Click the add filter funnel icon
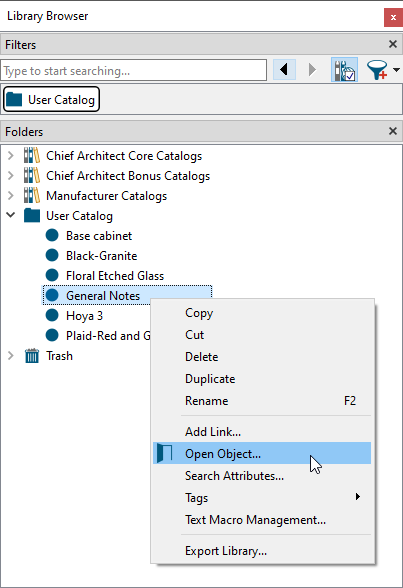Image resolution: width=403 pixels, height=588 pixels. (377, 70)
